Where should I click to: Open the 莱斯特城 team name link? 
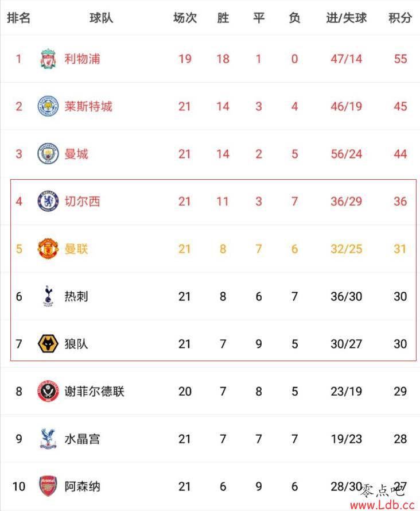coord(88,107)
